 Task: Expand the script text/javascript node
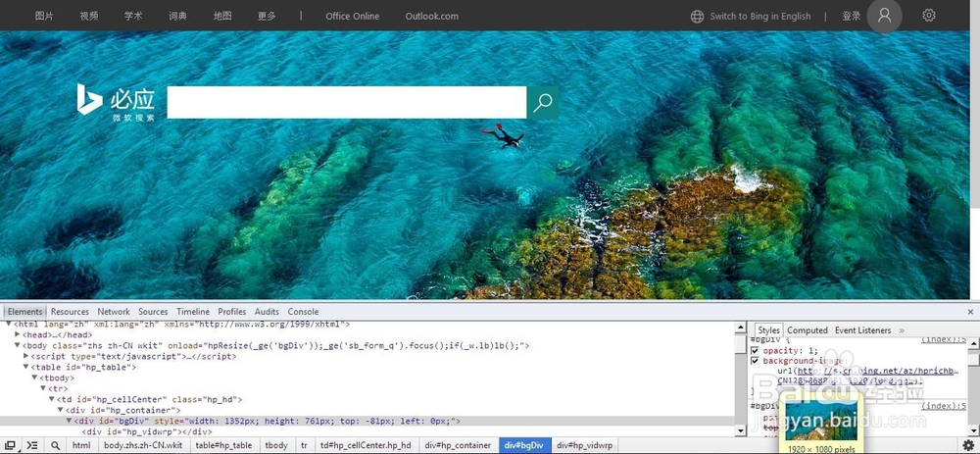(x=26, y=357)
